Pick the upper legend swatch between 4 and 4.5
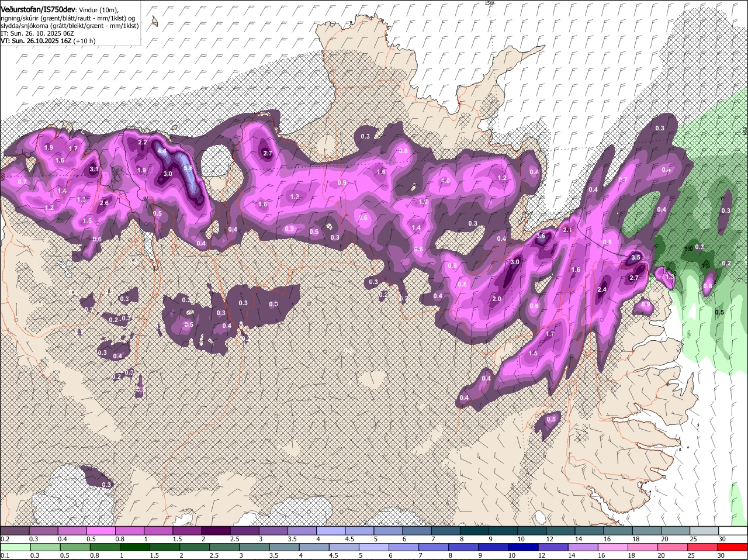The width and height of the screenshot is (748, 560). coord(331,530)
